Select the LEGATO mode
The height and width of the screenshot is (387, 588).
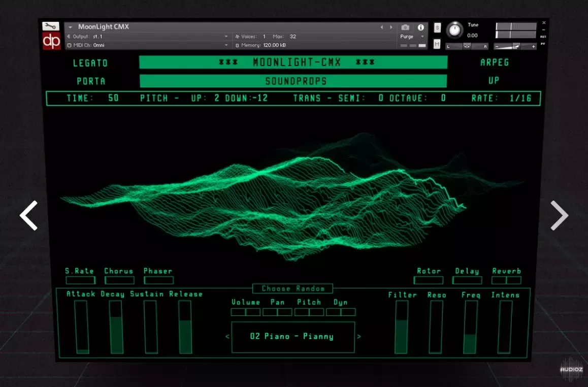tap(91, 62)
